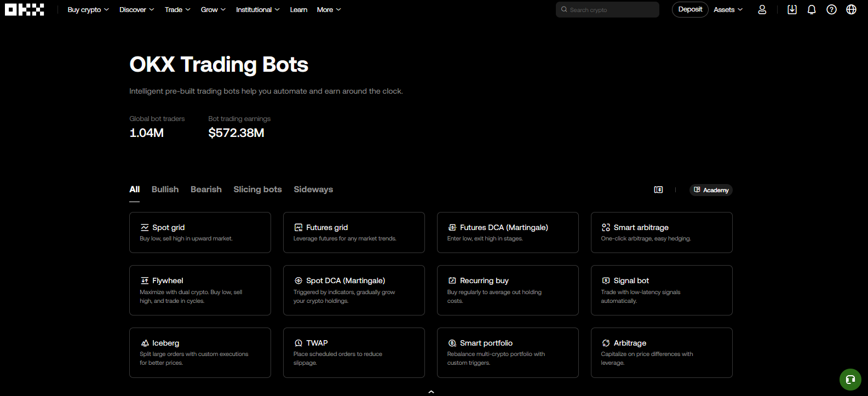Screen dimensions: 868x396
Task: Click the $572.38M bot trading earnings value
Action: point(237,133)
